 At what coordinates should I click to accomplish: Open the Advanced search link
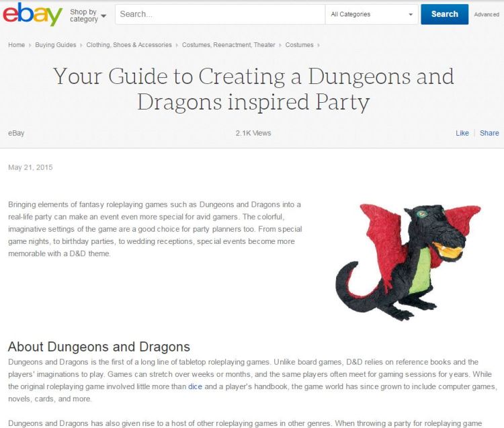(x=487, y=15)
